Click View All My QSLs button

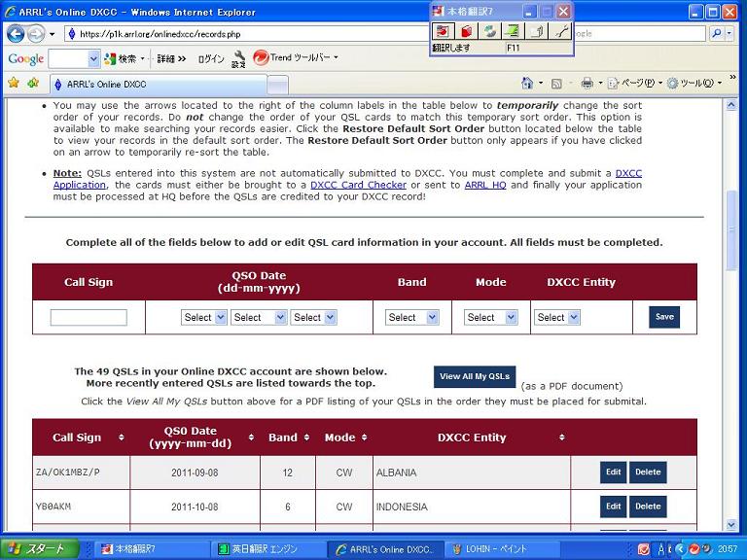[475, 376]
